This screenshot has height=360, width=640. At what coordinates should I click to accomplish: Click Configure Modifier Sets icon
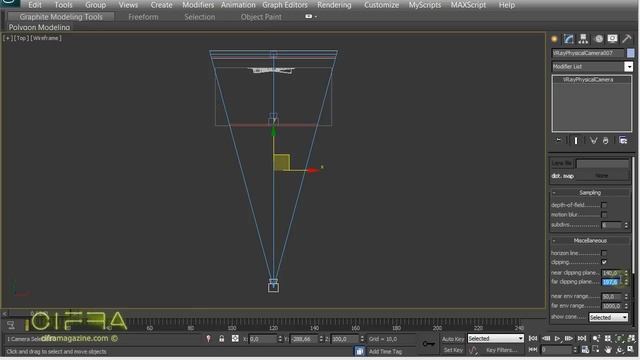(x=623, y=140)
